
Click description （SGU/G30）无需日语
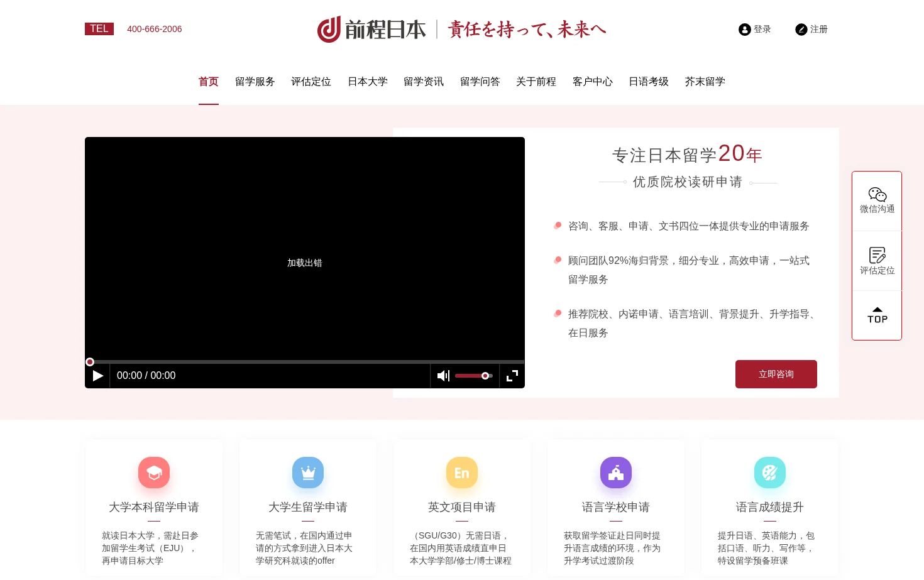(x=461, y=548)
